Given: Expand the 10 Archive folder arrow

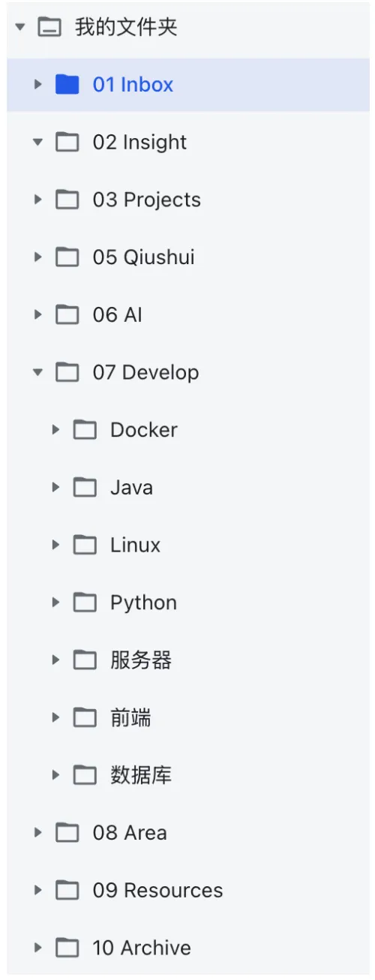Looking at the screenshot, I should pyautogui.click(x=38, y=948).
